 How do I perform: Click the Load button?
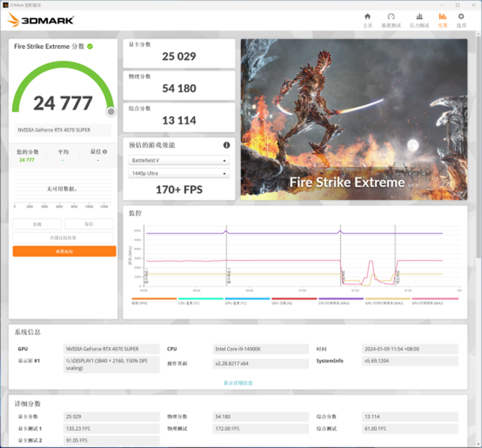pyautogui.click(x=37, y=224)
